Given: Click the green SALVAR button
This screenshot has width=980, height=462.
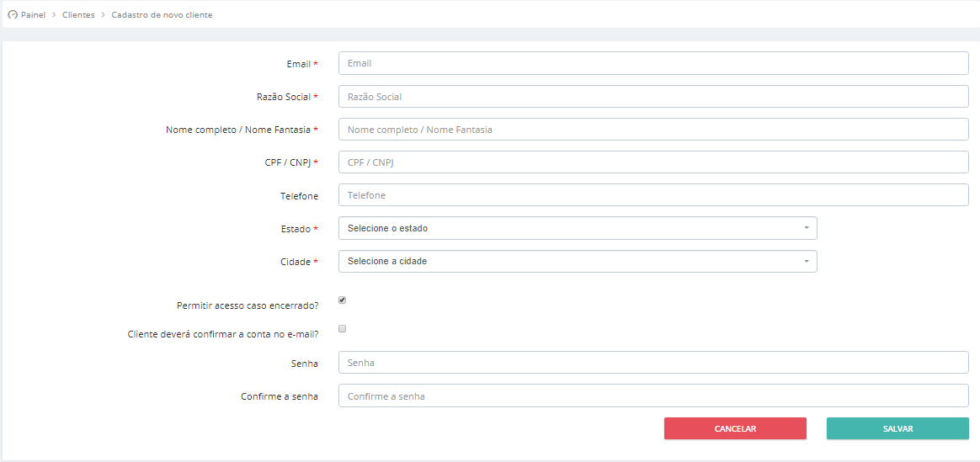Looking at the screenshot, I should pos(897,429).
